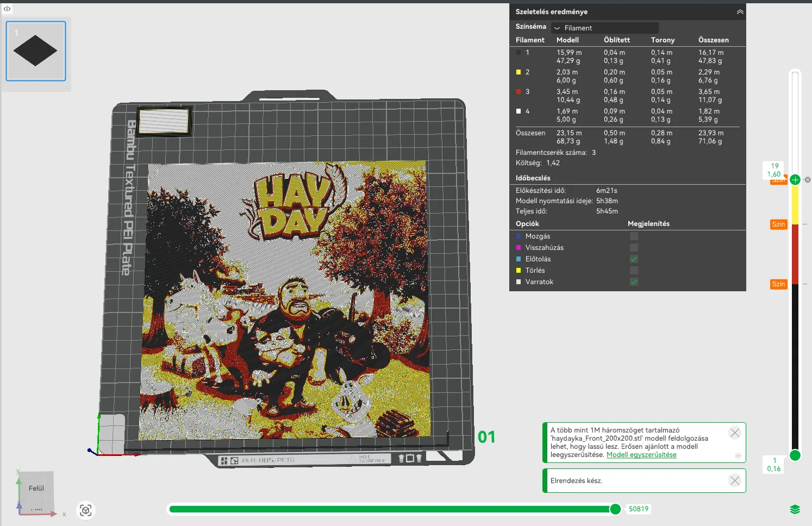
Task: Click the Filamentcserék száma row
Action: click(x=555, y=153)
